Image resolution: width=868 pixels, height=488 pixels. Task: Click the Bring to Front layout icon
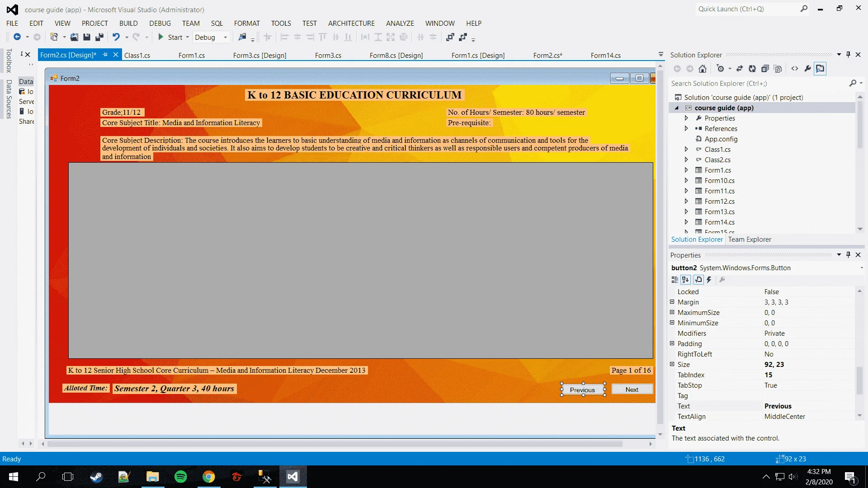point(450,37)
